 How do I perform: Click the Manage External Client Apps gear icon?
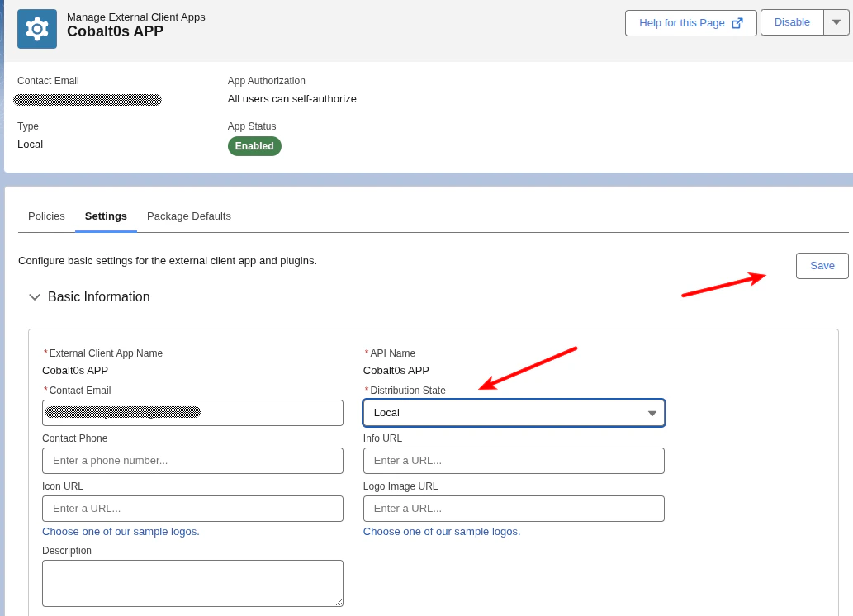click(36, 28)
